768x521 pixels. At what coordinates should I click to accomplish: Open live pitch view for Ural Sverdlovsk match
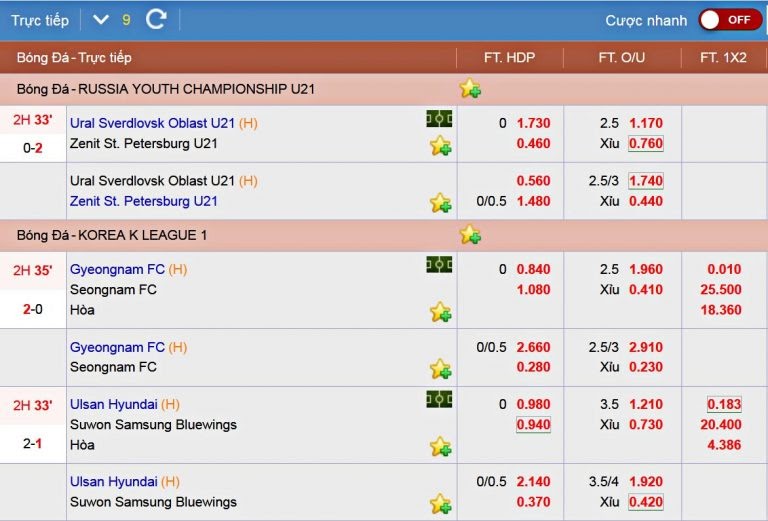(x=439, y=118)
